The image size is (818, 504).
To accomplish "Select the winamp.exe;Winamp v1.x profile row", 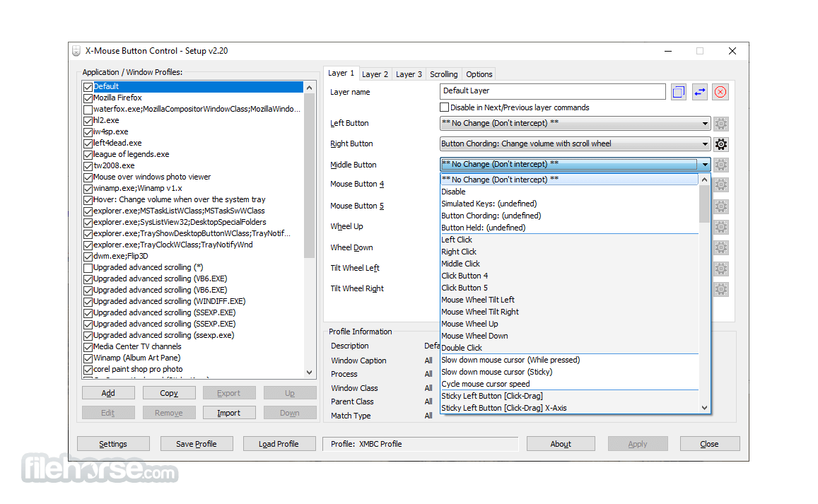I will (x=192, y=188).
